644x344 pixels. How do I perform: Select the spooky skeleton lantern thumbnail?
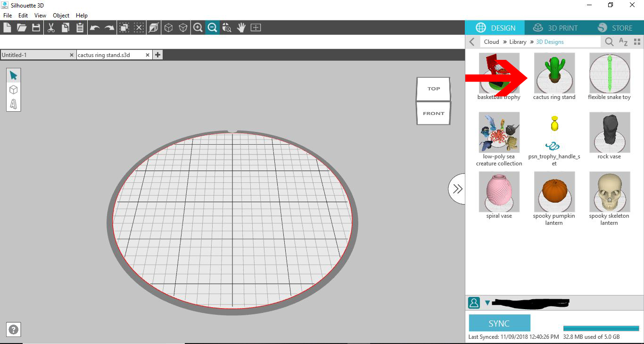tap(609, 192)
